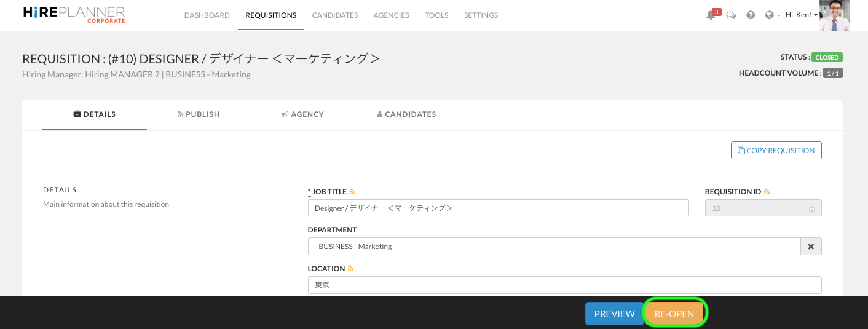The width and height of the screenshot is (868, 329).
Task: Click the RSS icon beside Location
Action: tap(351, 269)
